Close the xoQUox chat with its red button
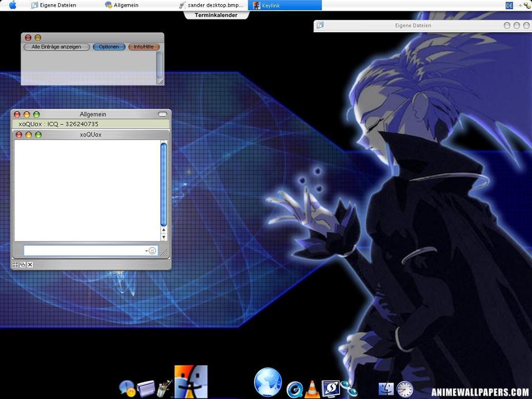 (19, 135)
